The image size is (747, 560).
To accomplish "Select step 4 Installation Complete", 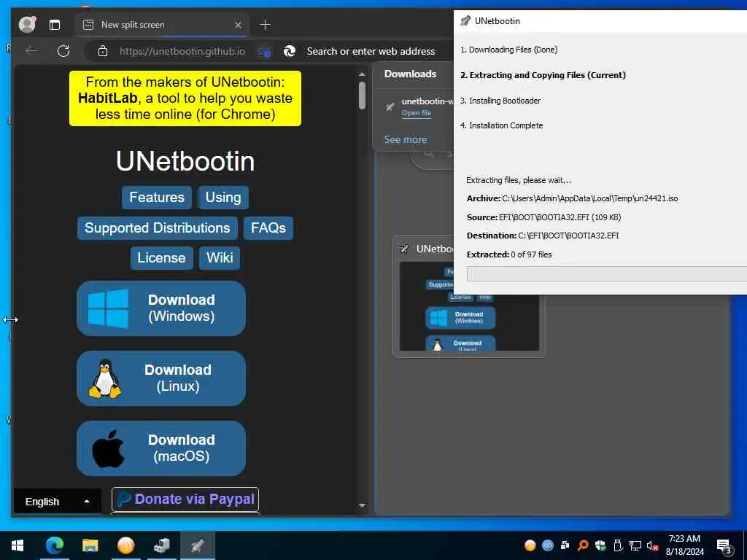I will click(502, 125).
